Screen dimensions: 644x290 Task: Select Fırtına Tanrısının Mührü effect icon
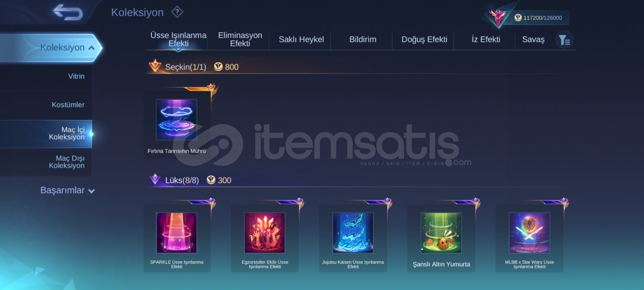pos(176,119)
